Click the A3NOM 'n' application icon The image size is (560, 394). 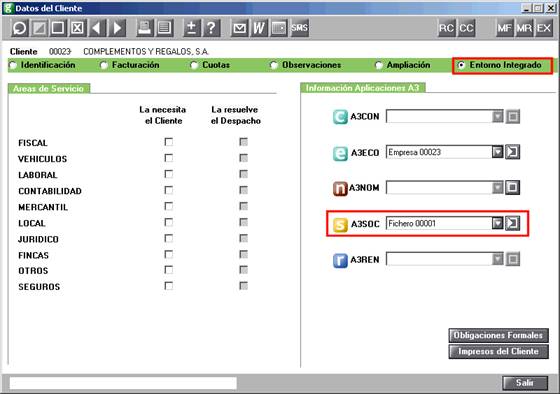[x=340, y=188]
